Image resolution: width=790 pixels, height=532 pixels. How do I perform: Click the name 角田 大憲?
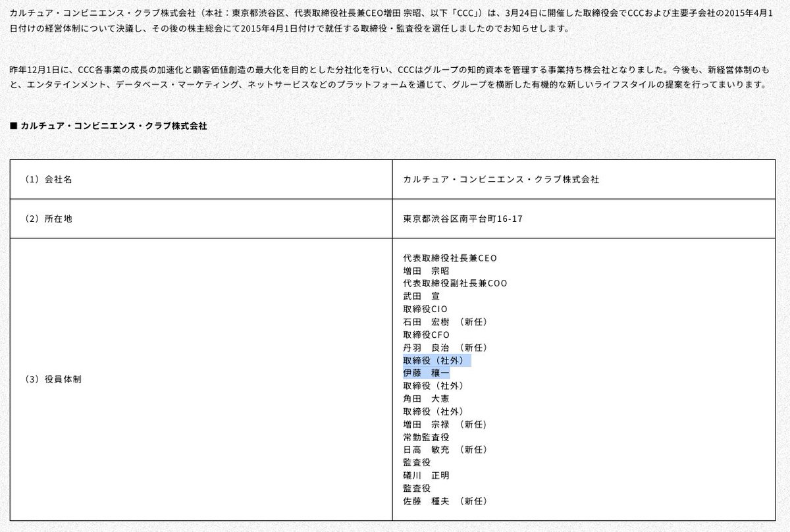tap(427, 398)
